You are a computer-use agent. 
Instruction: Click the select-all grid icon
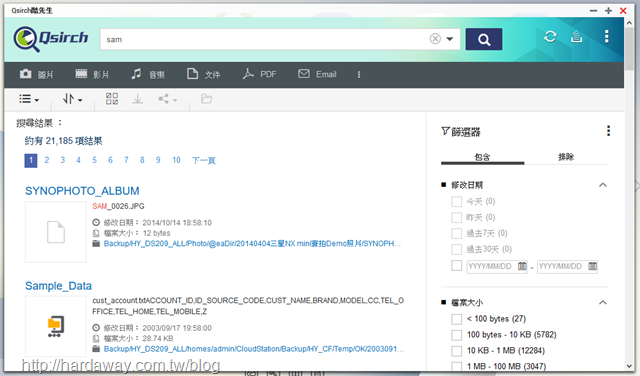112,99
